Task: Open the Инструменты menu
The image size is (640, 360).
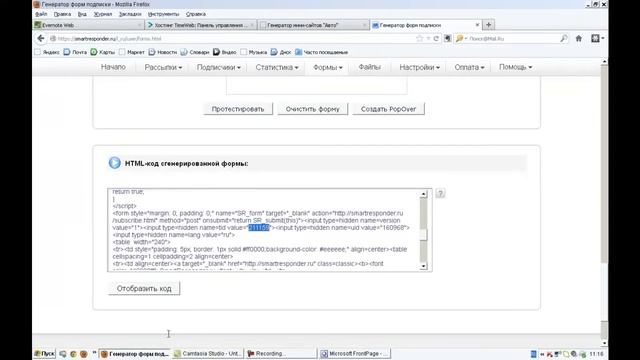Action: [163, 14]
